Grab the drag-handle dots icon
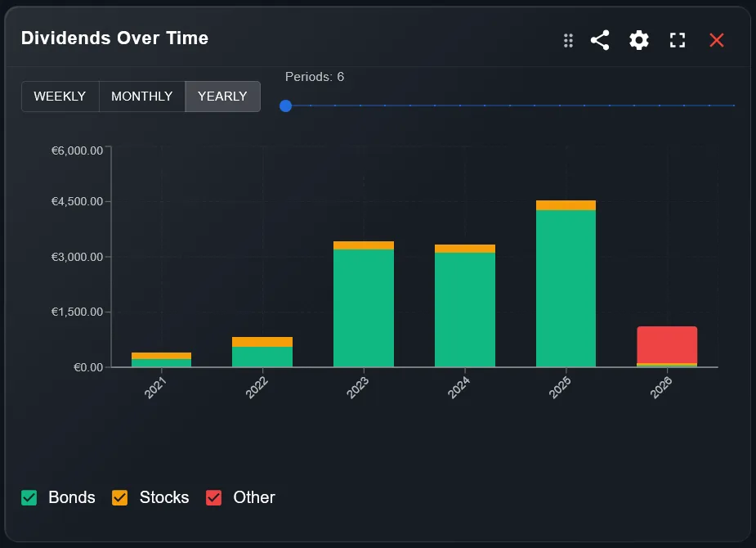The image size is (756, 548). [x=568, y=39]
